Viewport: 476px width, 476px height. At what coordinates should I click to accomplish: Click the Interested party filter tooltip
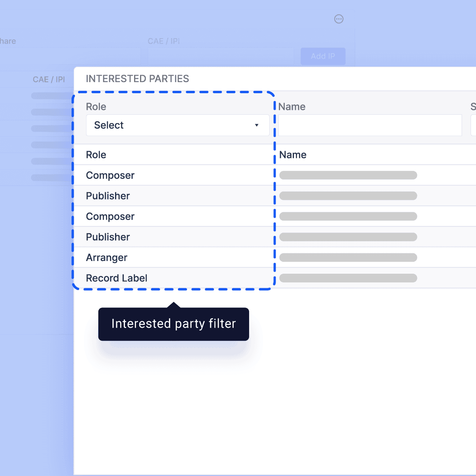(x=173, y=324)
